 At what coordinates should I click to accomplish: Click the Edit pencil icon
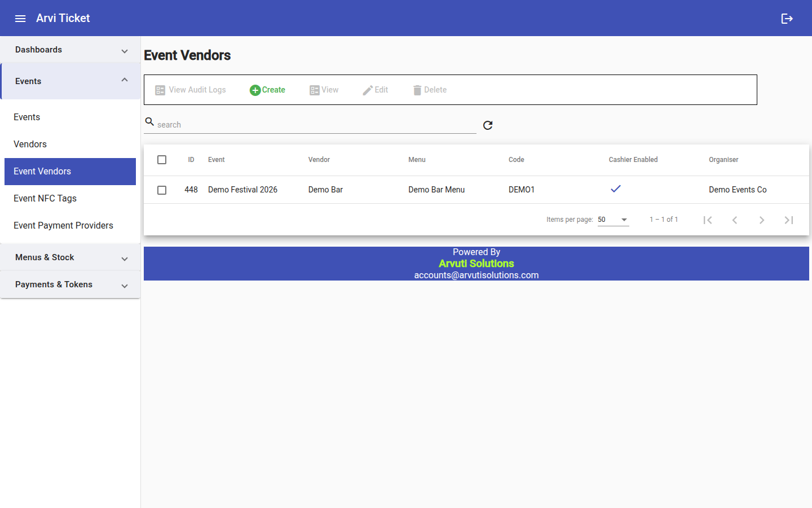(368, 90)
